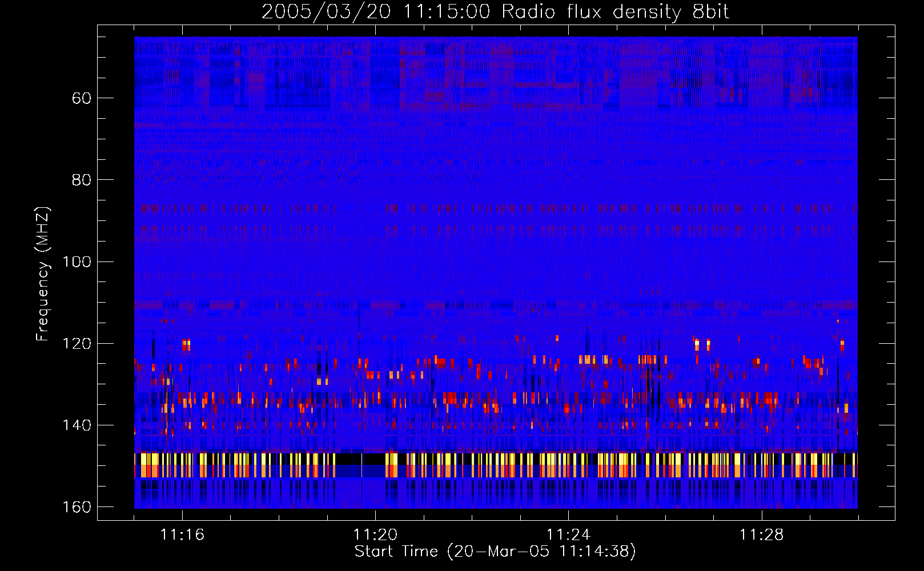
Task: Click the plot title '2005/03/20 11:15:00 Radio flux density 8bit'
Action: click(x=495, y=11)
